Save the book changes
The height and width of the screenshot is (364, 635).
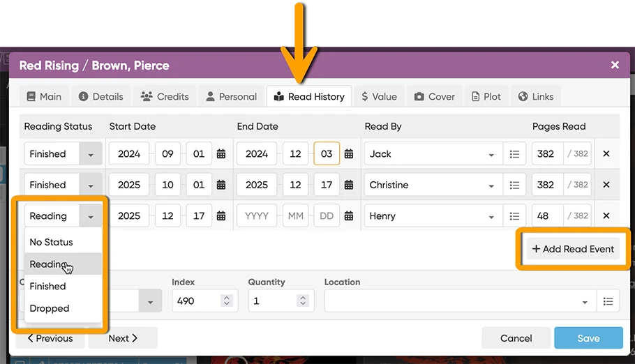click(x=588, y=338)
